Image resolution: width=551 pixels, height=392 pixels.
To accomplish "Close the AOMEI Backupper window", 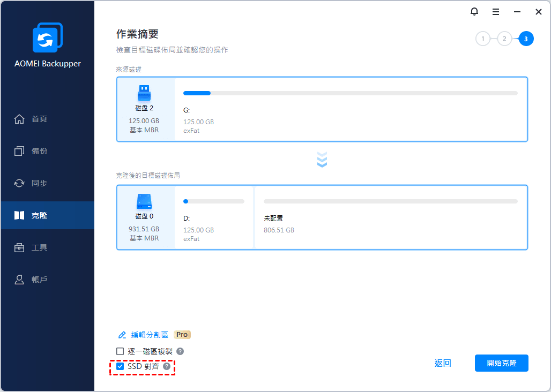I will point(538,12).
